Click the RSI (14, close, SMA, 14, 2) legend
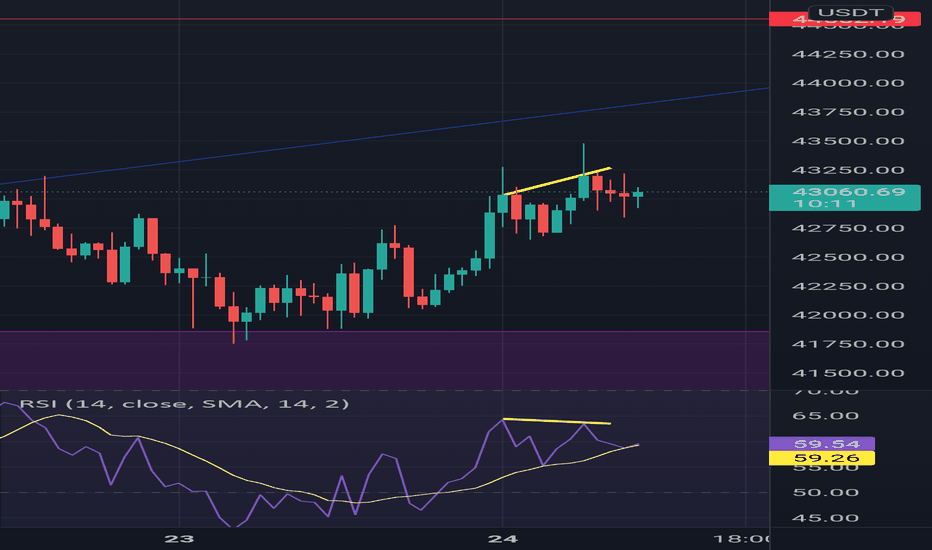This screenshot has width=932, height=550. 184,404
